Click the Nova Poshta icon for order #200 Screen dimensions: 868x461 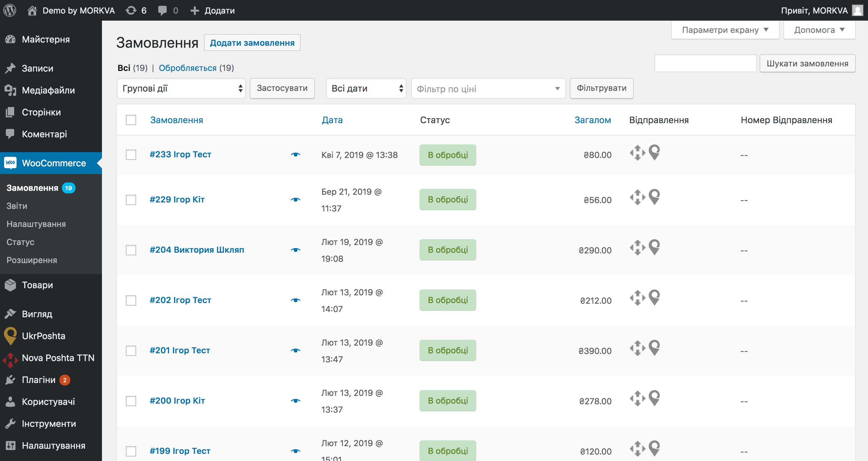(x=638, y=398)
